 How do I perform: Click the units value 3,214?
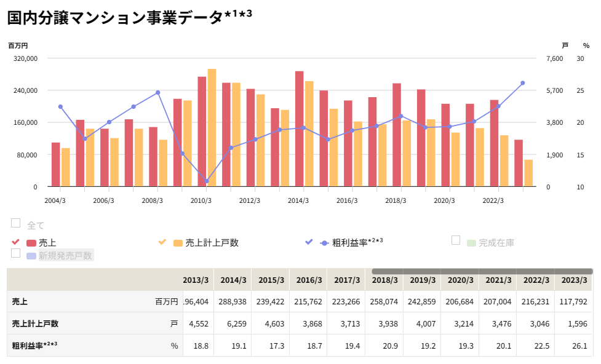[x=464, y=324]
